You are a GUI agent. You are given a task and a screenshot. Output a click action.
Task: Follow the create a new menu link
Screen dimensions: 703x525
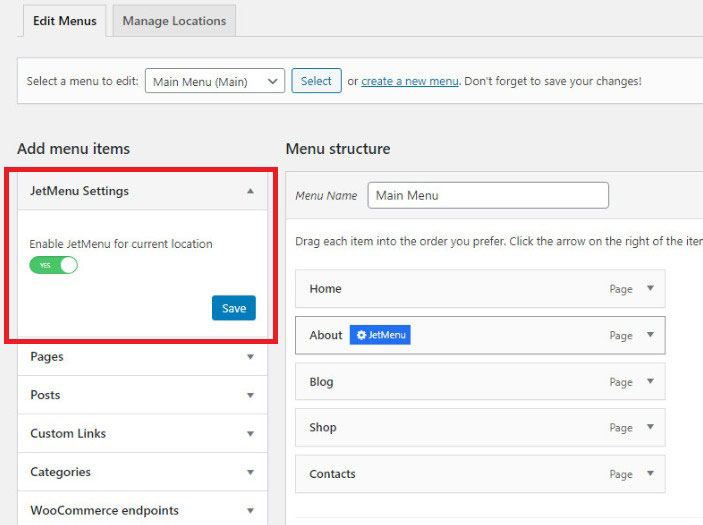[410, 82]
